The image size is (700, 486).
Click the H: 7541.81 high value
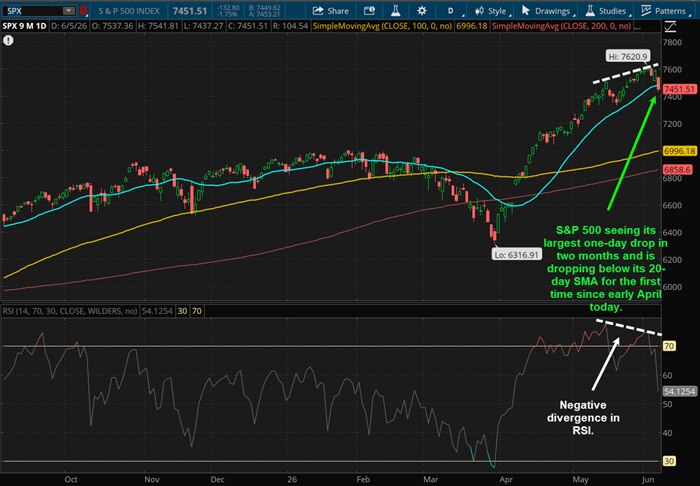pyautogui.click(x=158, y=26)
